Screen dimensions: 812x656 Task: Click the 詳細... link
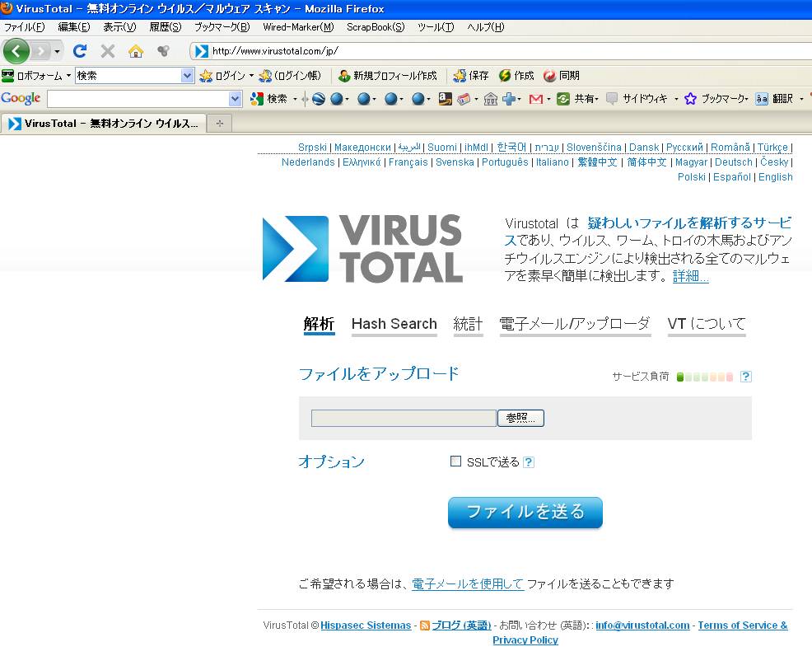pos(690,275)
